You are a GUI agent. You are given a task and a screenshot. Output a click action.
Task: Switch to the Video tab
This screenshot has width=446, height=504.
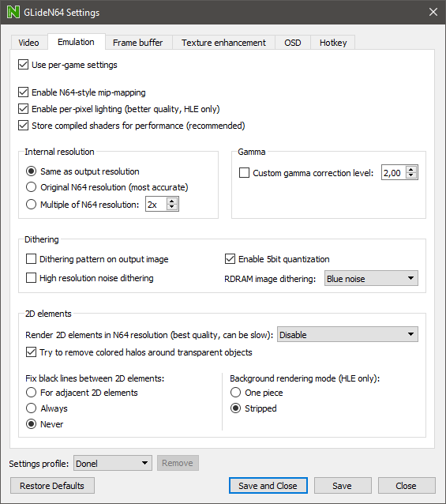click(29, 43)
